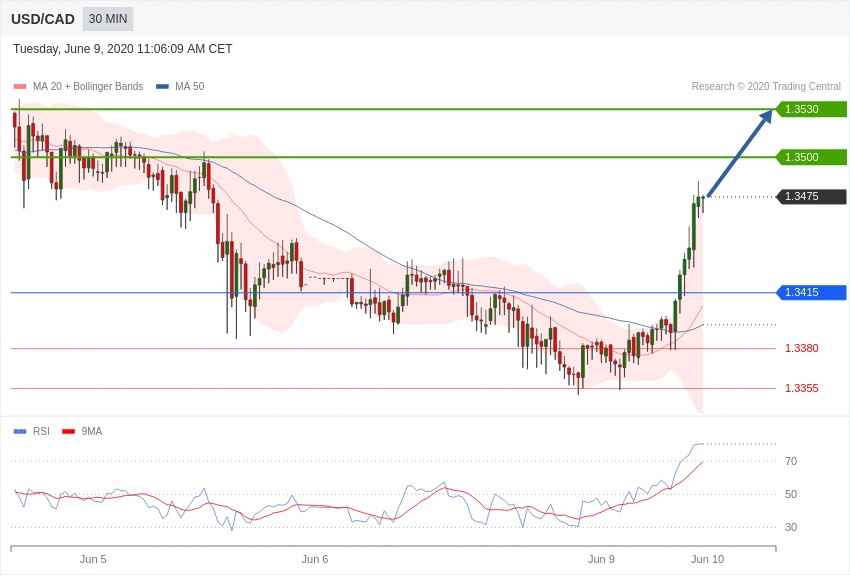Screen dimensions: 850x576
Task: Click the chart timestamp Tuesday, June 9, 2020
Action: [x=123, y=49]
